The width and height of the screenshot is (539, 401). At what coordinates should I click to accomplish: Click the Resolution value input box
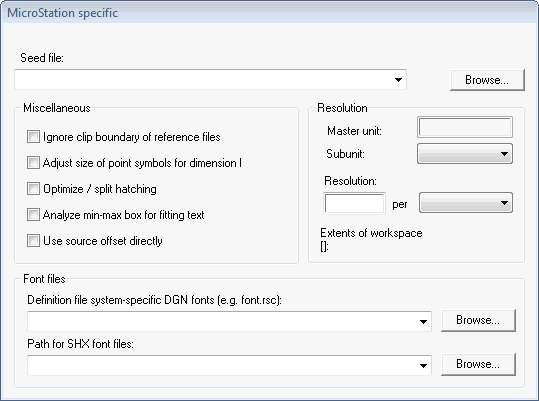[354, 203]
